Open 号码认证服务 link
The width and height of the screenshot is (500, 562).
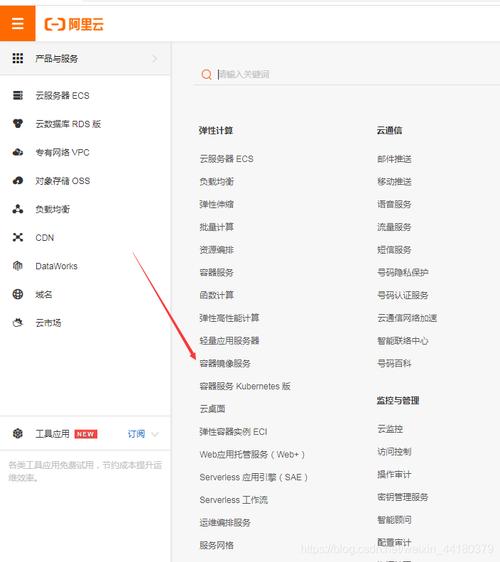[403, 295]
